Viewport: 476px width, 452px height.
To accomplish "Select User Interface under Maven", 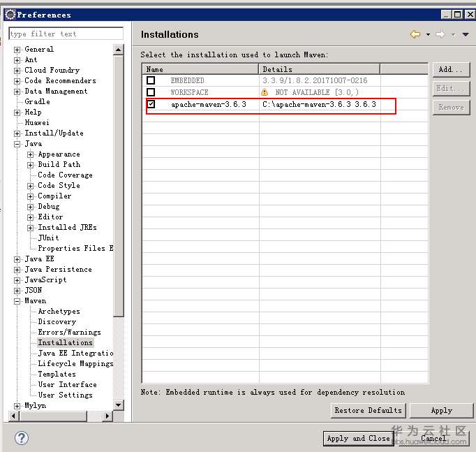I will [67, 384].
